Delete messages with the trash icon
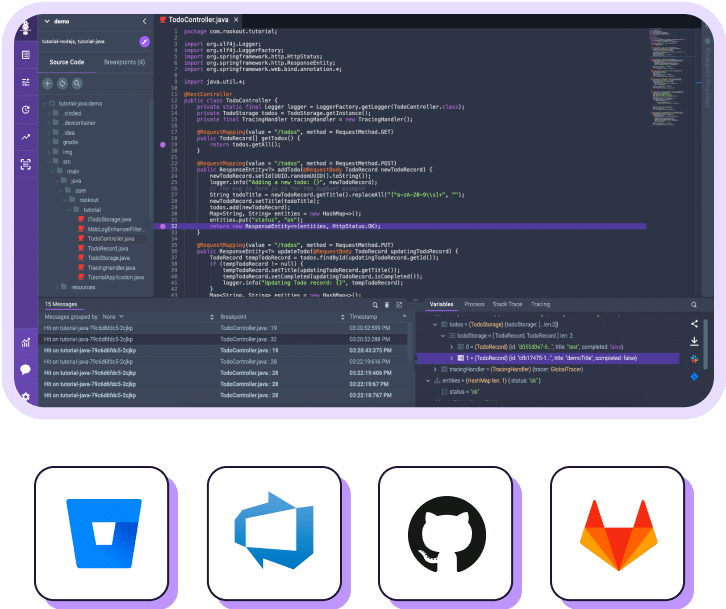Screen dimensions: 726x609 387,305
